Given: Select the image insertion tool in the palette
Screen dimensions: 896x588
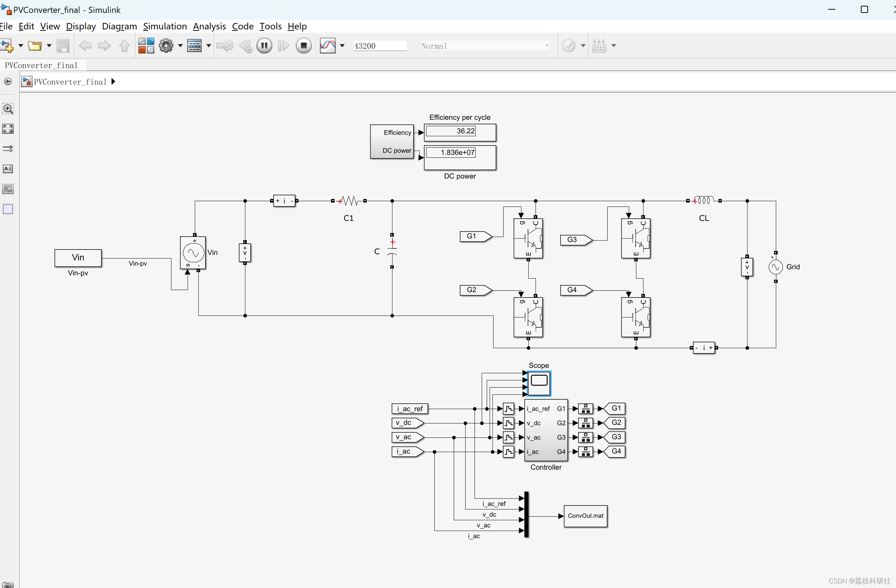Looking at the screenshot, I should click(8, 189).
